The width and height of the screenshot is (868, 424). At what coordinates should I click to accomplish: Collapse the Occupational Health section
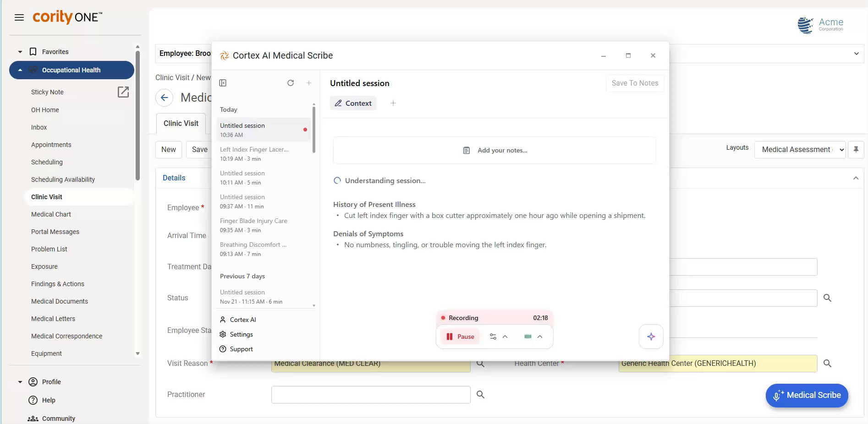tap(20, 70)
